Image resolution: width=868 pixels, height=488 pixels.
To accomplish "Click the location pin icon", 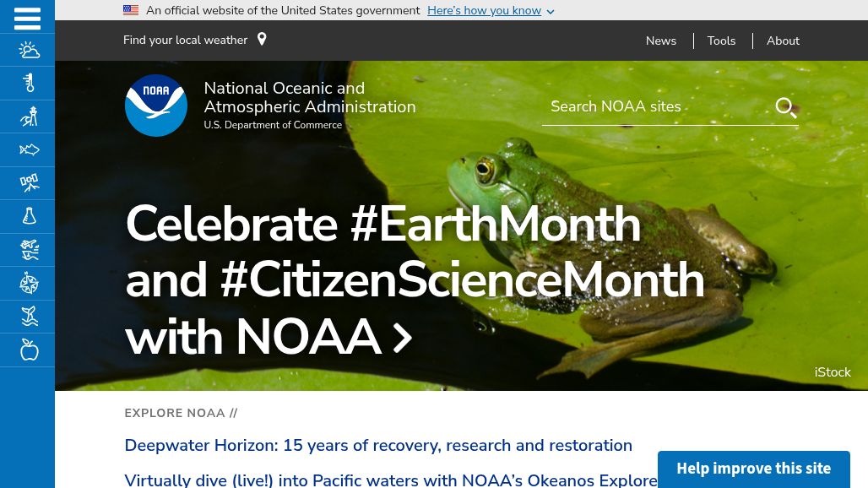I will click(262, 39).
